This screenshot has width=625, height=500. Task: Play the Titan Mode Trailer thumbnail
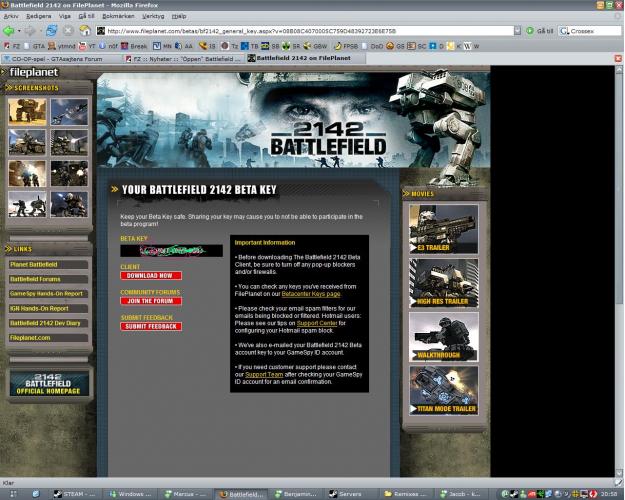click(x=444, y=391)
